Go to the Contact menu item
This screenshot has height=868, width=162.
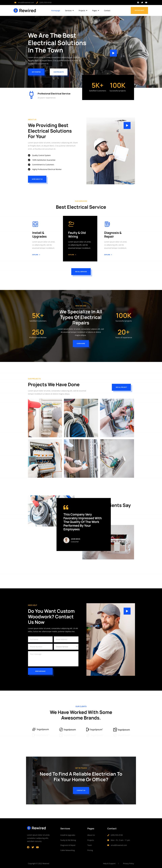click(107, 10)
